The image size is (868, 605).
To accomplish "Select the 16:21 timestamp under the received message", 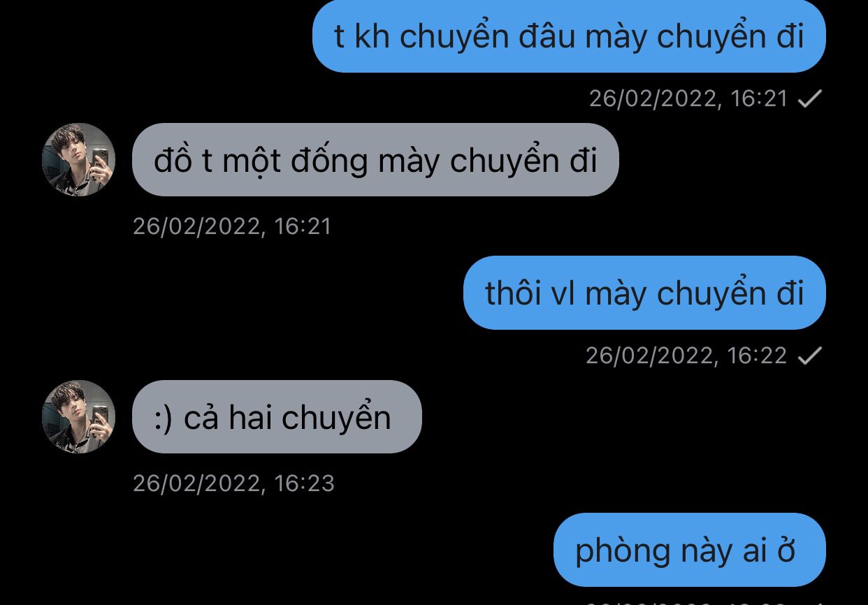I will click(232, 226).
